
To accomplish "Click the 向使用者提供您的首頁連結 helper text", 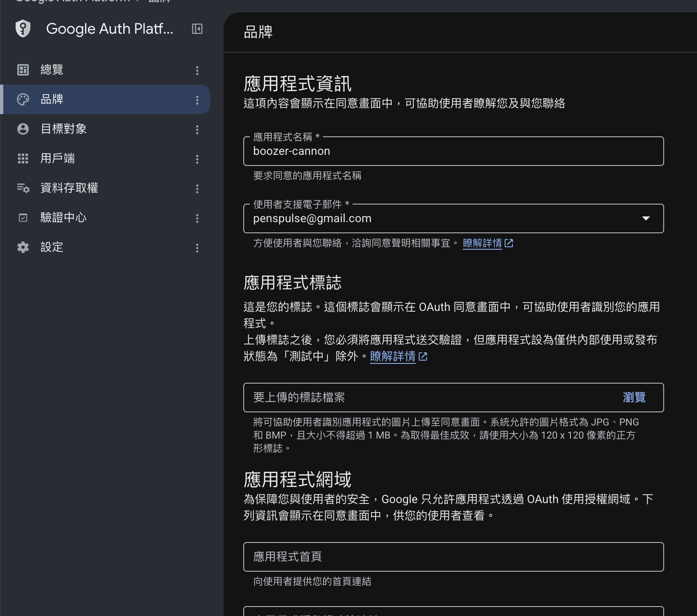I will coord(312,582).
